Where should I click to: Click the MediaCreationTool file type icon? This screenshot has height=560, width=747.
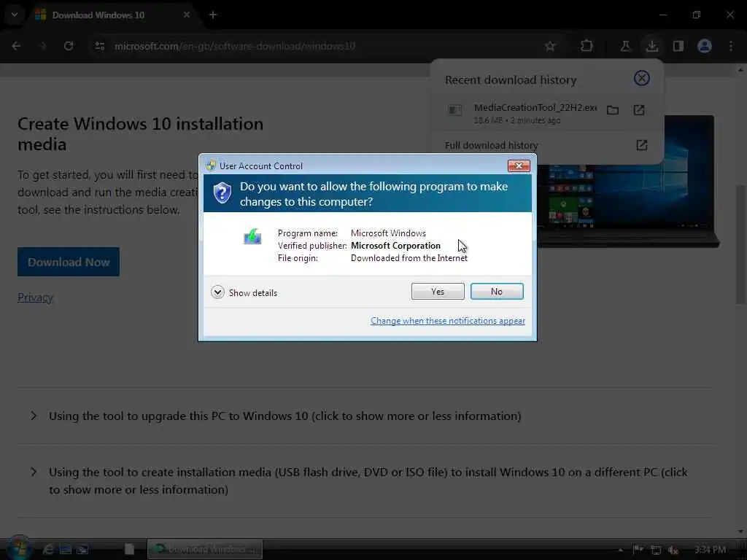pyautogui.click(x=455, y=111)
